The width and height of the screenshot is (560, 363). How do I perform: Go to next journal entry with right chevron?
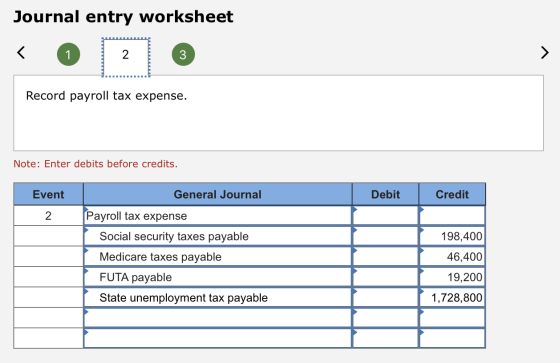pos(544,53)
